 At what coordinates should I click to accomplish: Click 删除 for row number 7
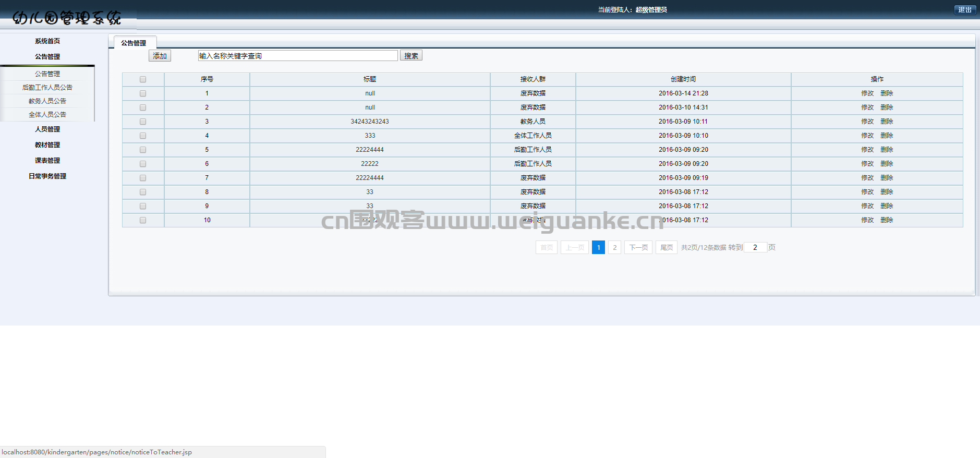(887, 178)
